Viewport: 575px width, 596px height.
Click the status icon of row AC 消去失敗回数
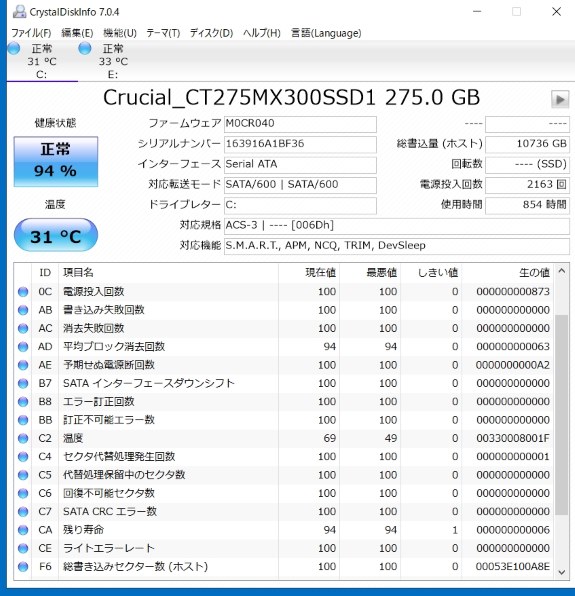23,328
